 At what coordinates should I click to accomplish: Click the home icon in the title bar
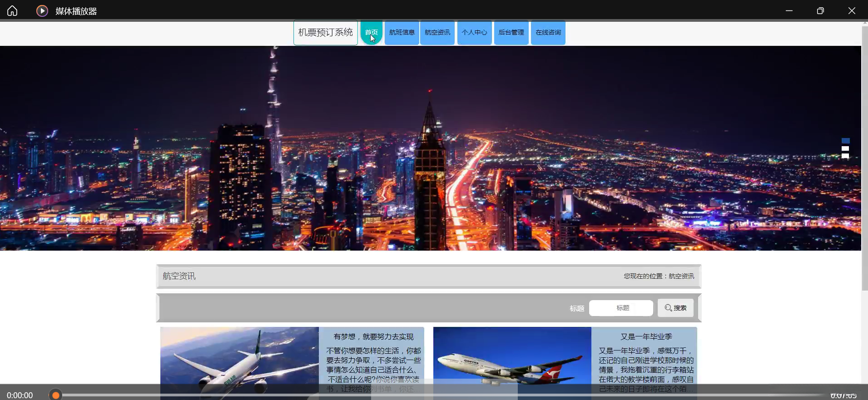point(12,10)
